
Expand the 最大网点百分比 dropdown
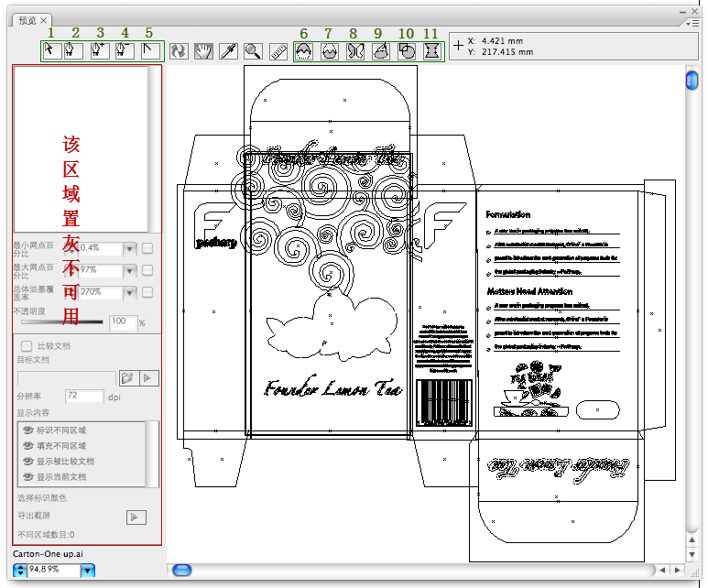click(x=129, y=270)
